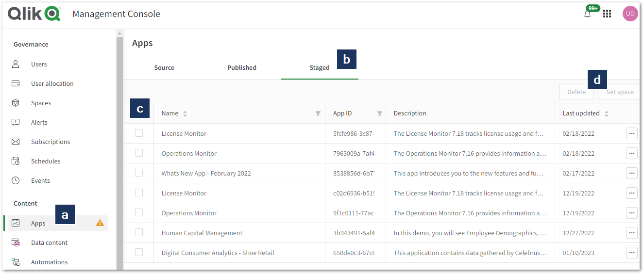Screen dimensions: 644x274
Task: Check the Human Capital Management row
Action: [139, 232]
